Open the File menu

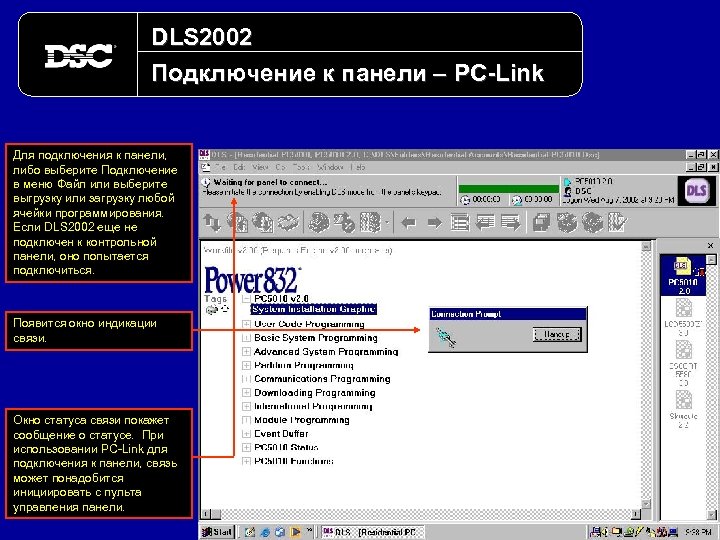220,167
